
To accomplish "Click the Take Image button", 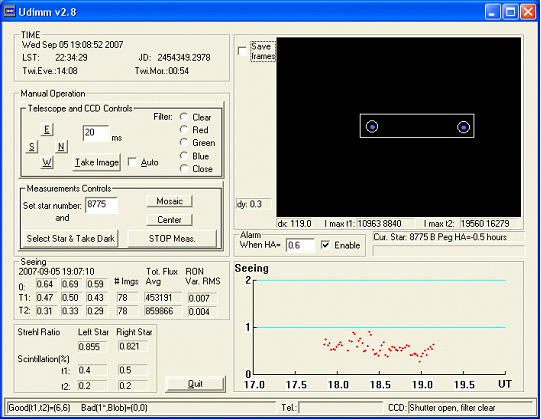I will pos(97,162).
